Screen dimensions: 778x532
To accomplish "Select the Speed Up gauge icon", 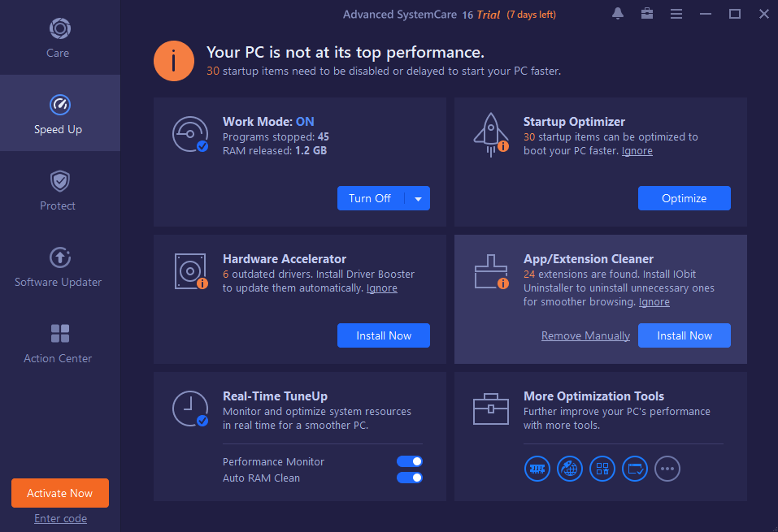I will pos(60,105).
